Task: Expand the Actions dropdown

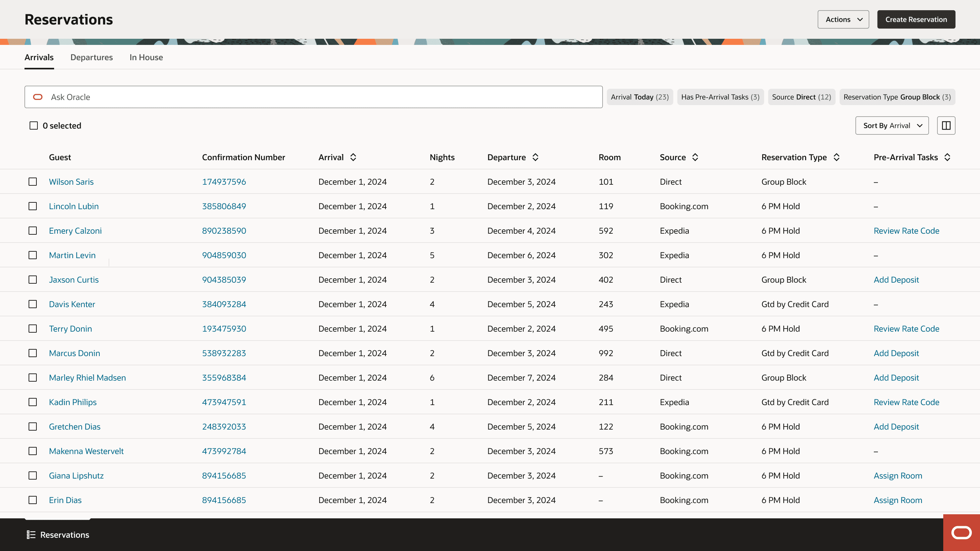Action: click(843, 19)
